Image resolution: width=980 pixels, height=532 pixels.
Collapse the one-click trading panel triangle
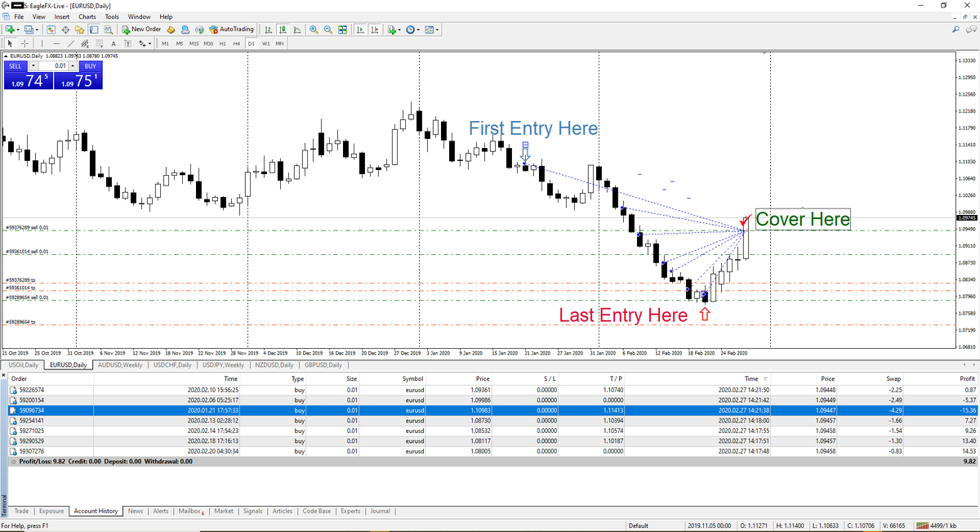tap(4, 56)
